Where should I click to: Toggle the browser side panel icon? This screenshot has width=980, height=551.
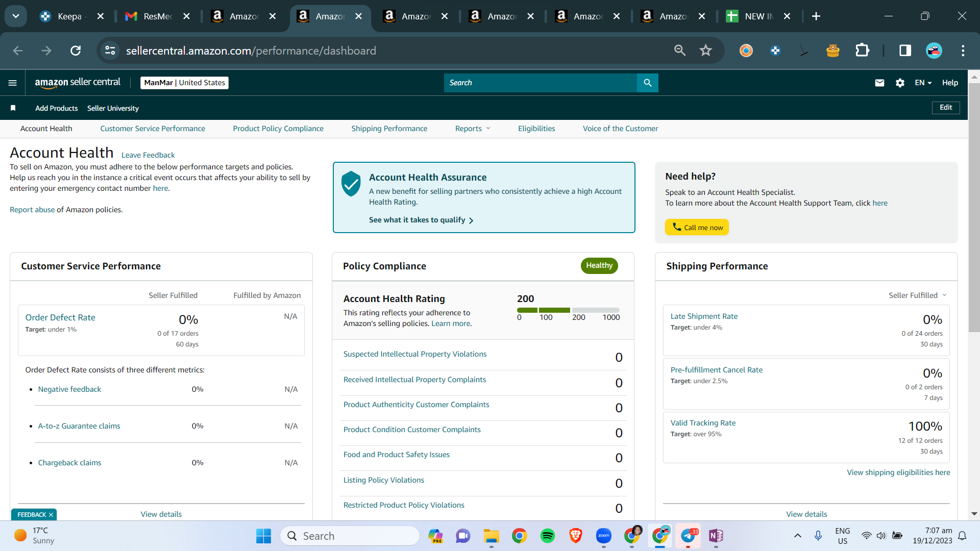coord(905,51)
